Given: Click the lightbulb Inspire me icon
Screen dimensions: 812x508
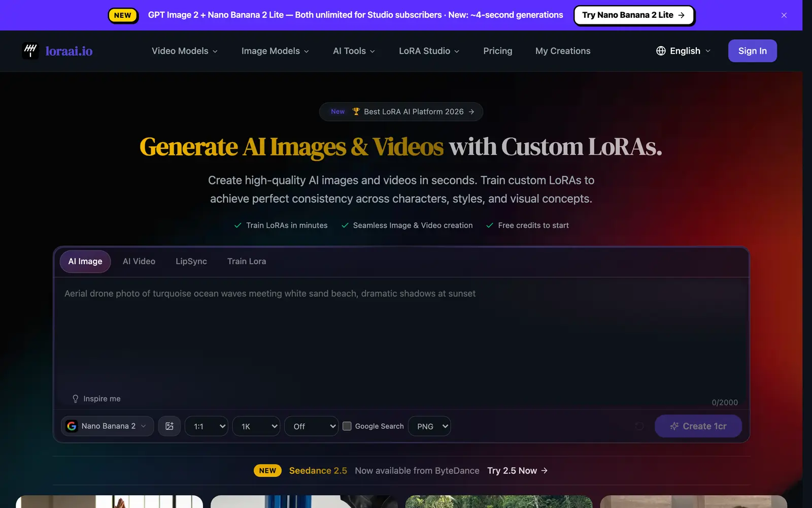Looking at the screenshot, I should coord(76,399).
